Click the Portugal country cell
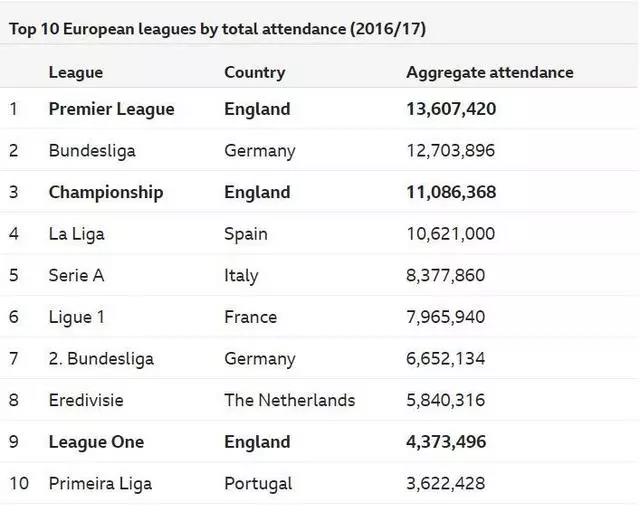Image resolution: width=640 pixels, height=512 pixels. (258, 483)
